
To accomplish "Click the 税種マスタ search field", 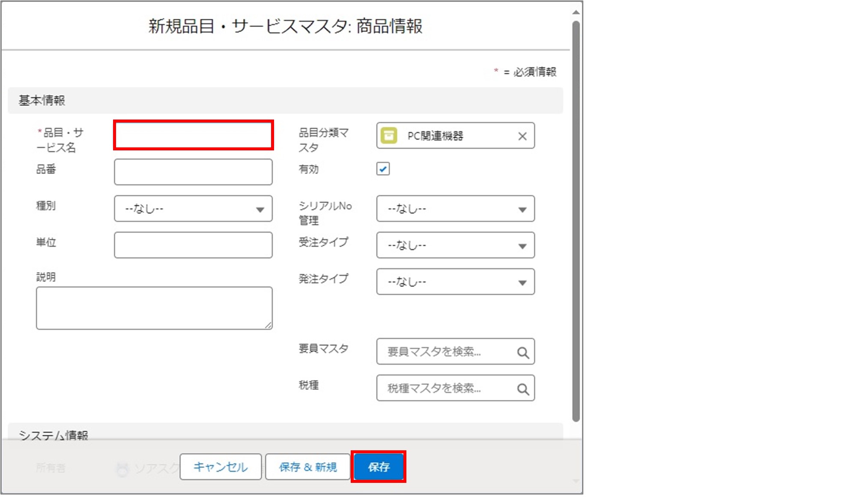I will [456, 388].
